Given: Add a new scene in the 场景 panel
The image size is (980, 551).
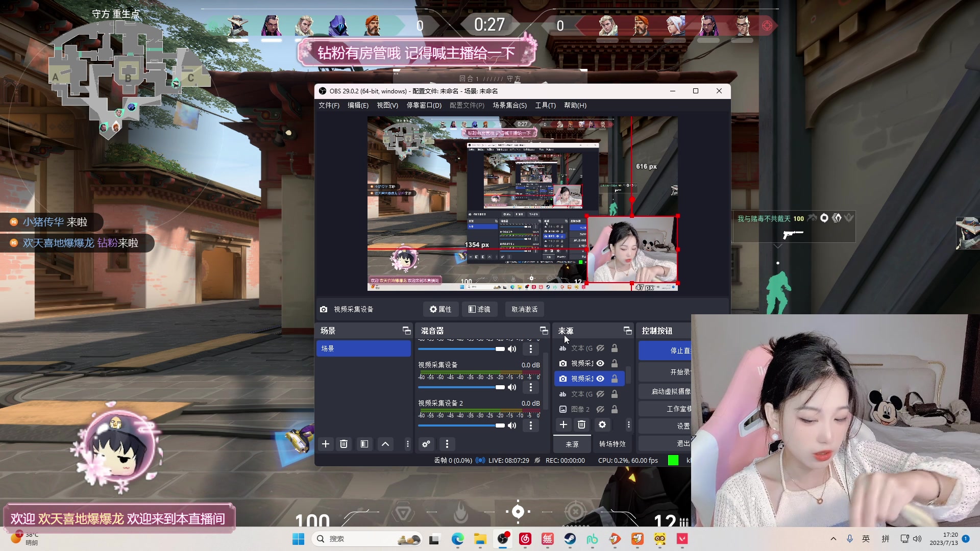Looking at the screenshot, I should tap(326, 444).
